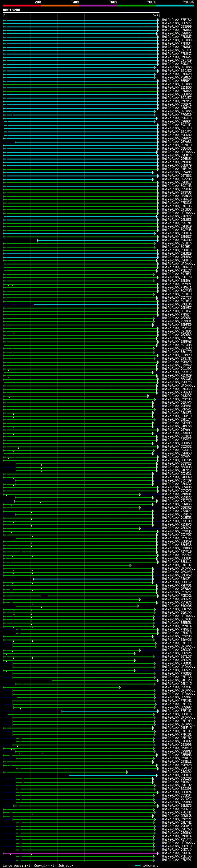The width and height of the screenshot is (197, 868).
Task: Click the purple ~60% identity legend segment
Action: point(99,6)
